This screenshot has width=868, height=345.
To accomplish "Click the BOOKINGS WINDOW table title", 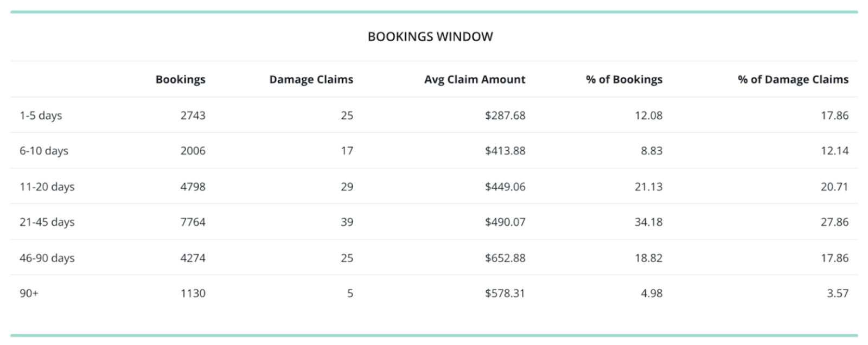I will tap(430, 37).
